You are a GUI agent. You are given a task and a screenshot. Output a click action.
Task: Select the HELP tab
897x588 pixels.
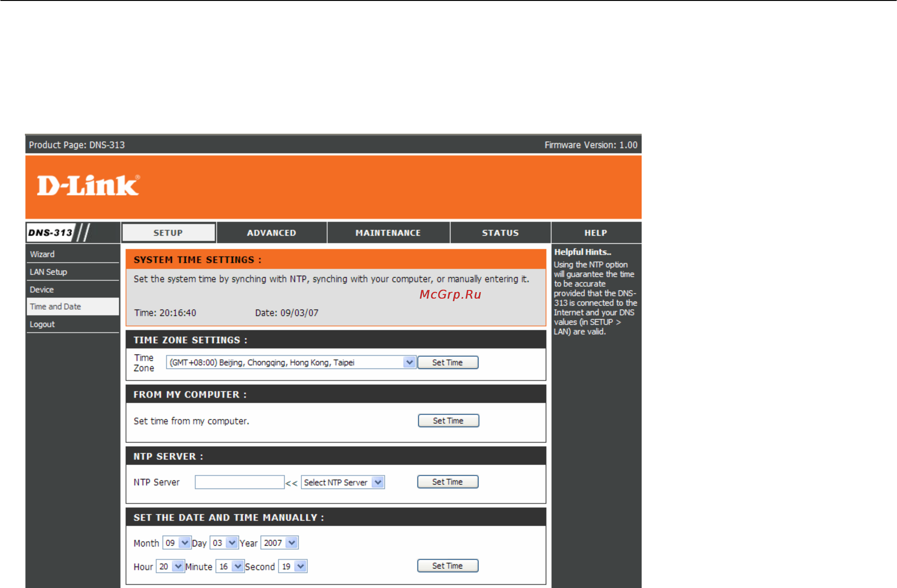[596, 233]
